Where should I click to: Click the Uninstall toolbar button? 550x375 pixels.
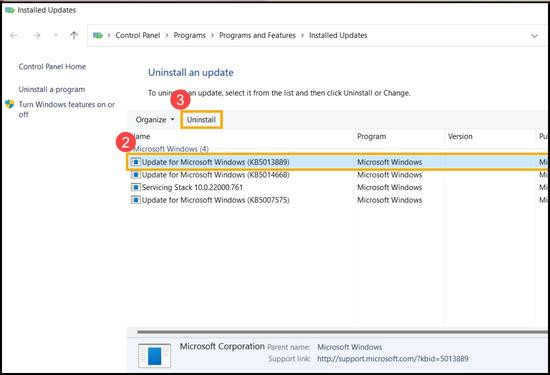[201, 120]
